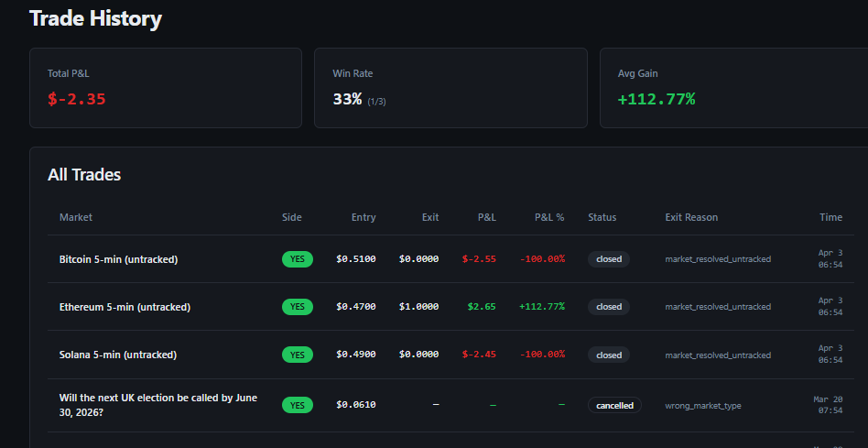Screen dimensions: 868x448
Task: Open the Ethereum 5-min (untracked) trade
Action: [x=125, y=307]
